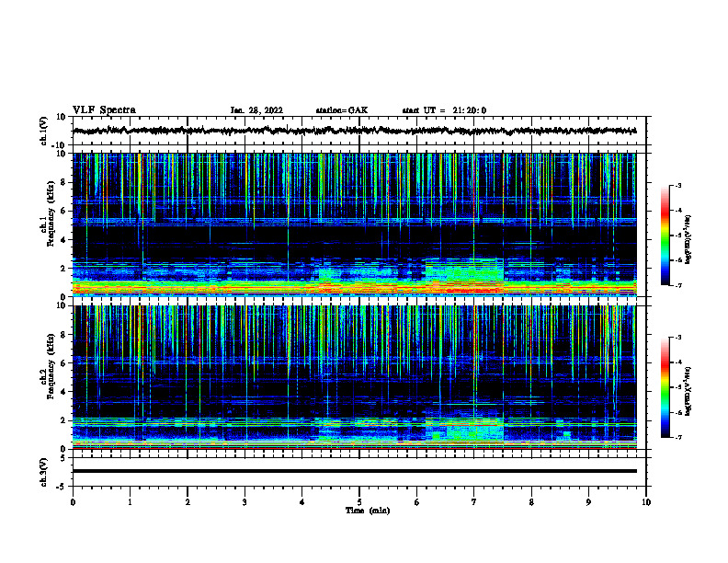
Task: Click time axis tick label "3"
Action: [245, 502]
